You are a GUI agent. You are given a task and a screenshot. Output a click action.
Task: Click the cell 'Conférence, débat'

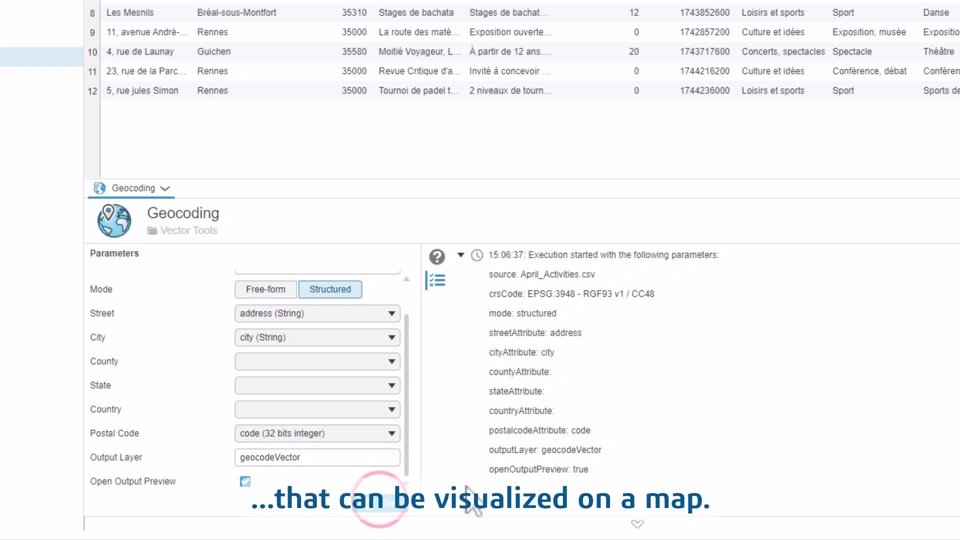coord(869,71)
